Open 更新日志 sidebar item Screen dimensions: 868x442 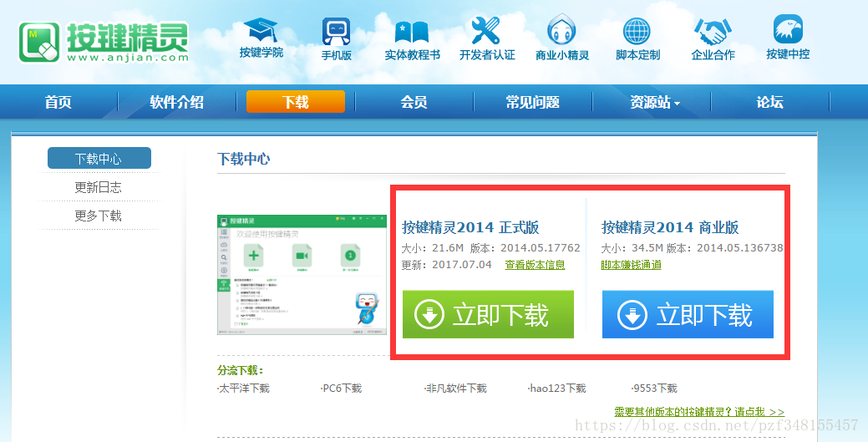(98, 187)
